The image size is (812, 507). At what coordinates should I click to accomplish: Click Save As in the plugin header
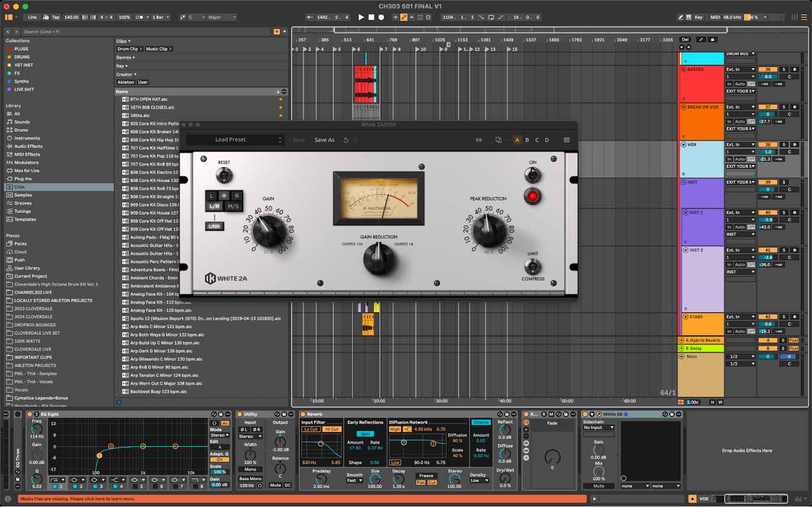(x=324, y=140)
